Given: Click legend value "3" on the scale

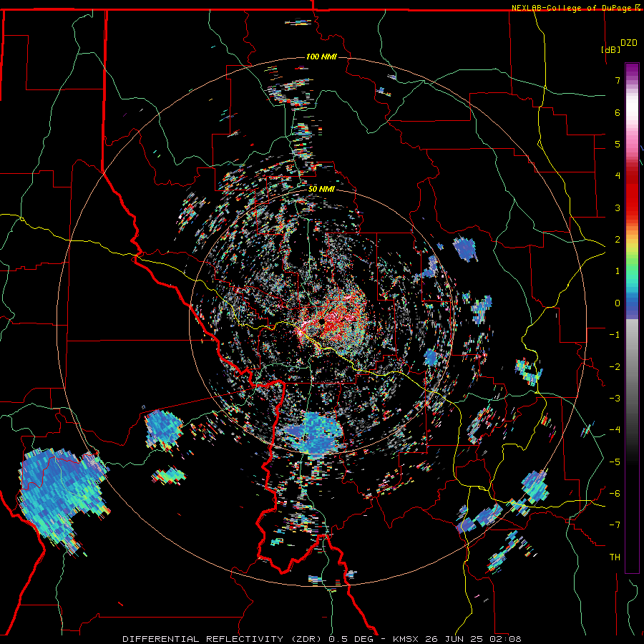Looking at the screenshot, I should click(618, 208).
